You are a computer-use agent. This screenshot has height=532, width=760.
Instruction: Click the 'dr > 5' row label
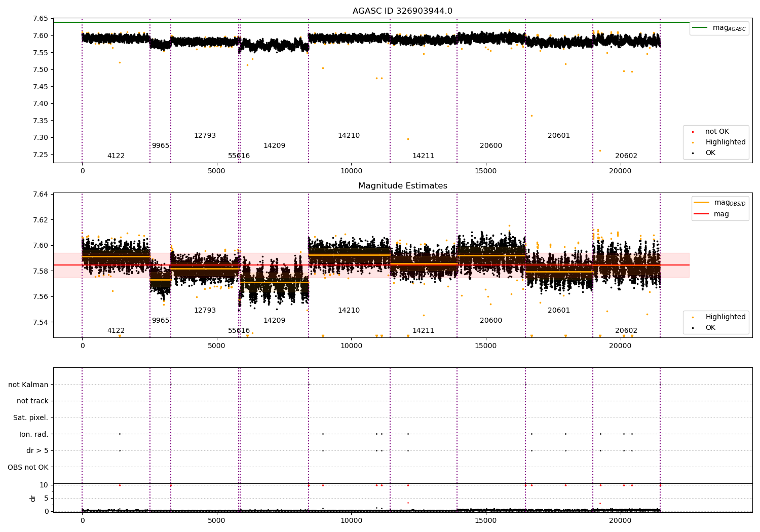[x=37, y=451]
